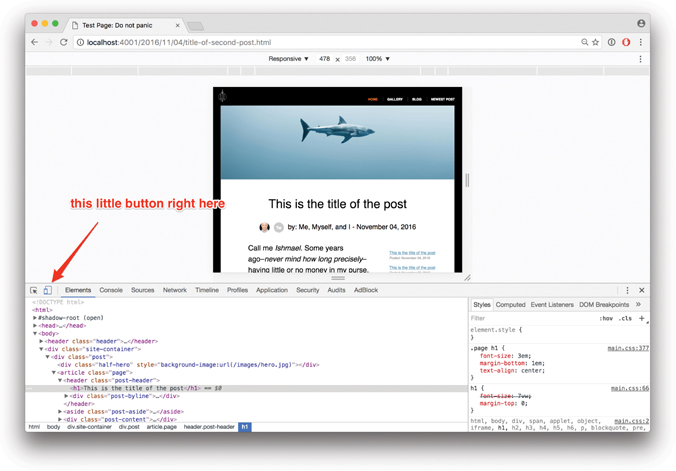
Task: Open DevTools customize three-dot menu
Action: [x=628, y=290]
